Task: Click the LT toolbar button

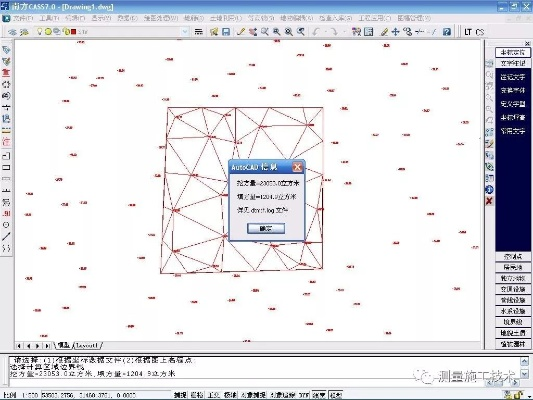Action: pyautogui.click(x=468, y=32)
